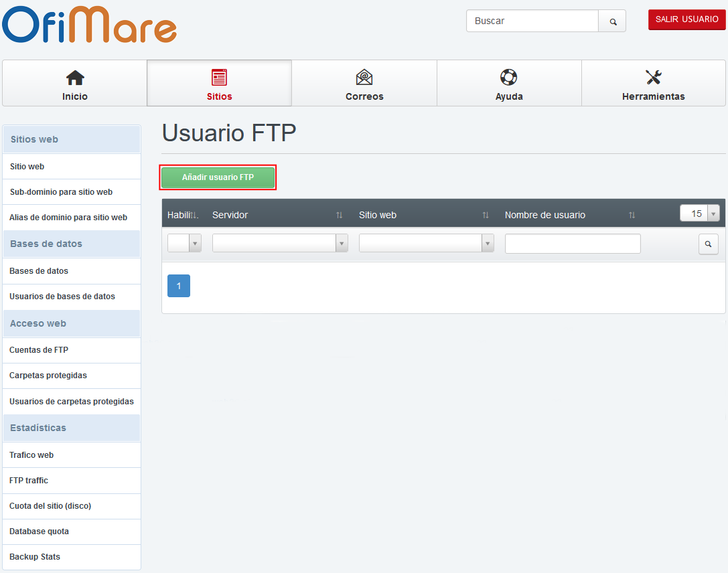
Task: Click the Buscar search input field
Action: click(x=532, y=21)
